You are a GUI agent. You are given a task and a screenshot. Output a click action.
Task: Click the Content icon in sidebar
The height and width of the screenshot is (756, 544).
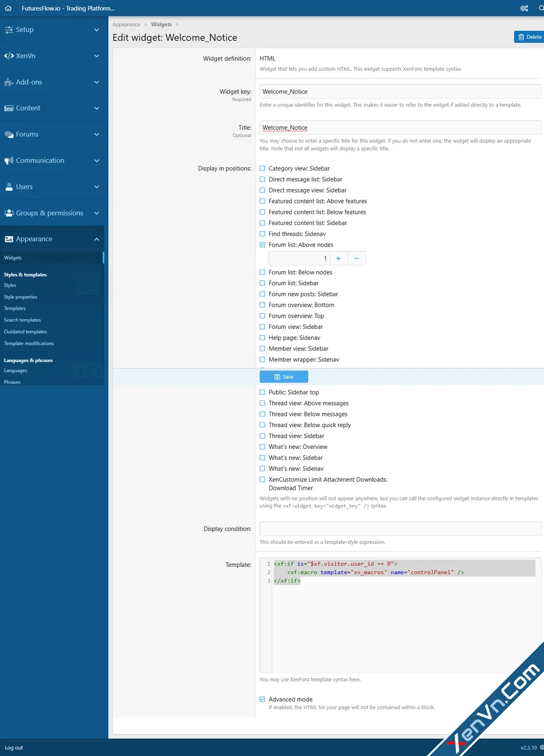point(9,108)
